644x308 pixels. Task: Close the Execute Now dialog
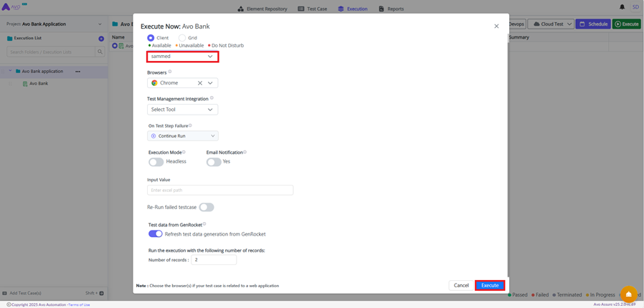[x=496, y=26]
